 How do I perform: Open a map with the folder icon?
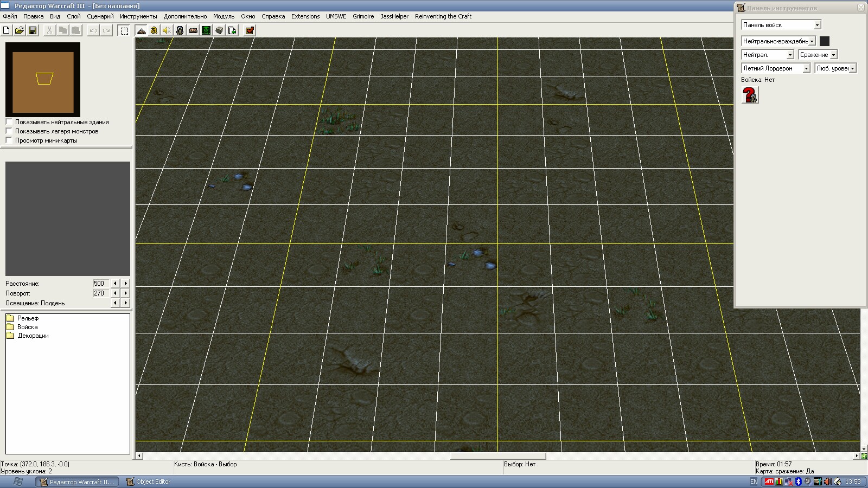(20, 30)
